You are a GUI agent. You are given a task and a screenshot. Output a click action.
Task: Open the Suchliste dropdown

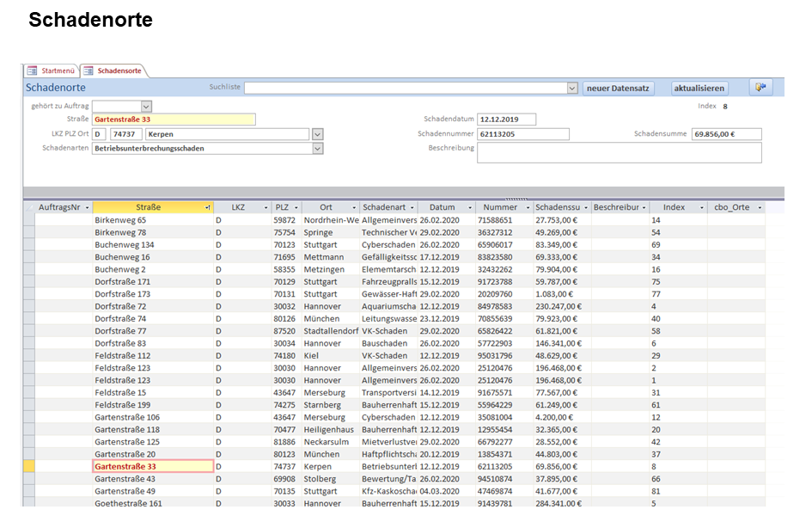[572, 89]
